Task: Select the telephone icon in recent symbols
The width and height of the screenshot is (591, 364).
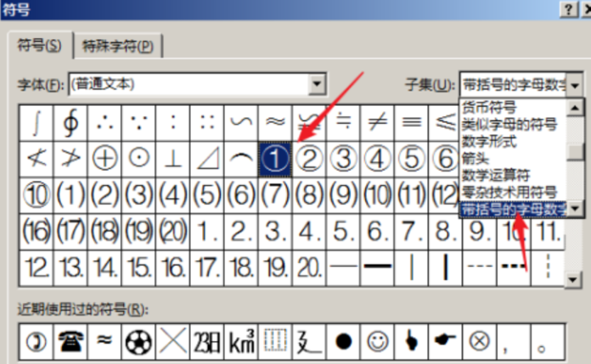Action: coord(71,341)
